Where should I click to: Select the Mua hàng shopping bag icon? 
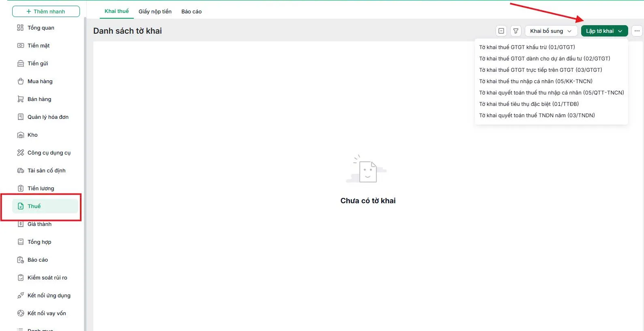[20, 81]
